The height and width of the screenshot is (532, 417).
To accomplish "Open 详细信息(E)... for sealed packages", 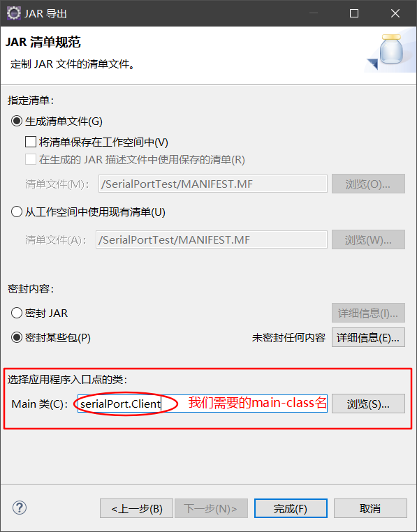I will point(368,337).
